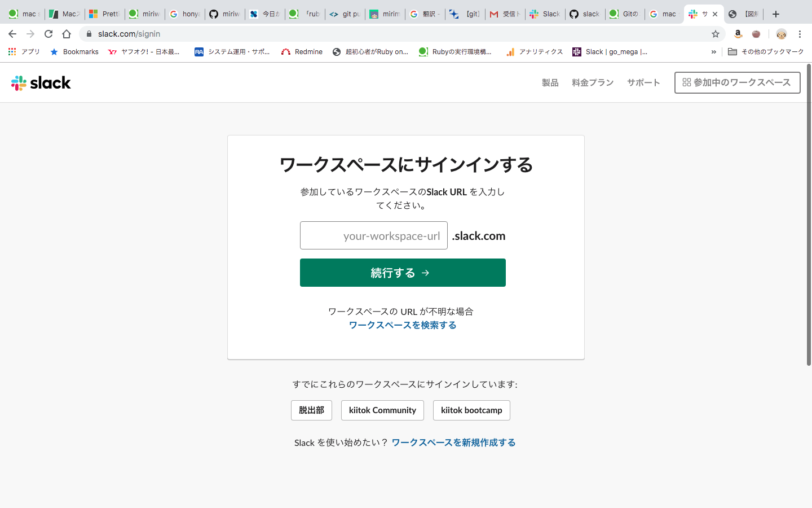Open the GitHub tab showing miriwo repository
The image size is (812, 508).
pyautogui.click(x=225, y=14)
